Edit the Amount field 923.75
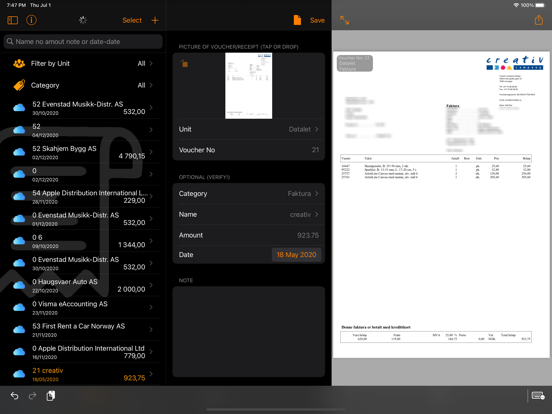Viewport: 552px width, 414px height. pyautogui.click(x=249, y=235)
